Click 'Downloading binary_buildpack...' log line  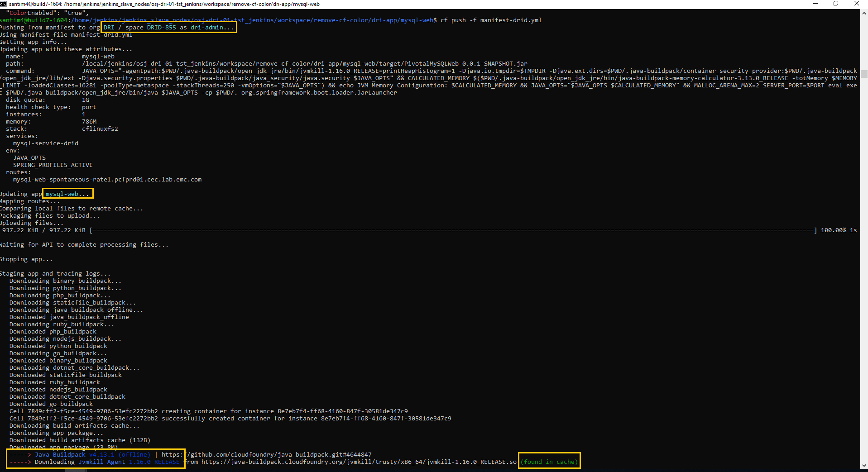click(66, 281)
